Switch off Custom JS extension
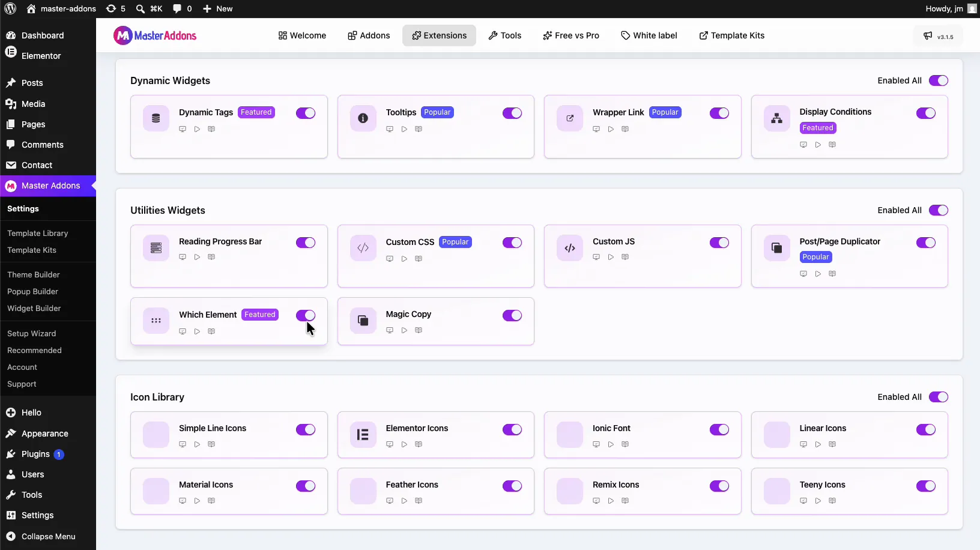 click(719, 243)
